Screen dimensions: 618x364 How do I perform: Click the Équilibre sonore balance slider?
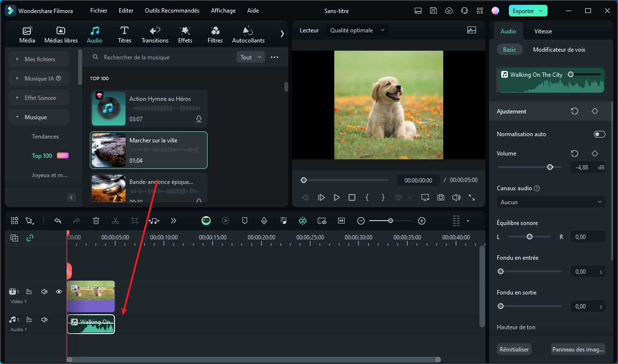point(530,237)
